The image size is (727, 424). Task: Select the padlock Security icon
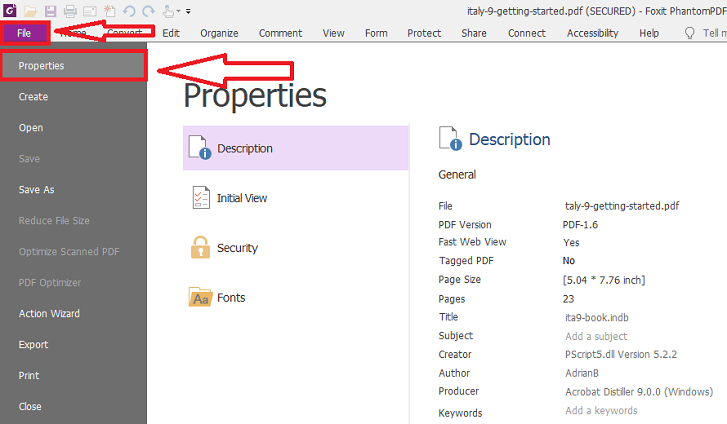tap(200, 247)
